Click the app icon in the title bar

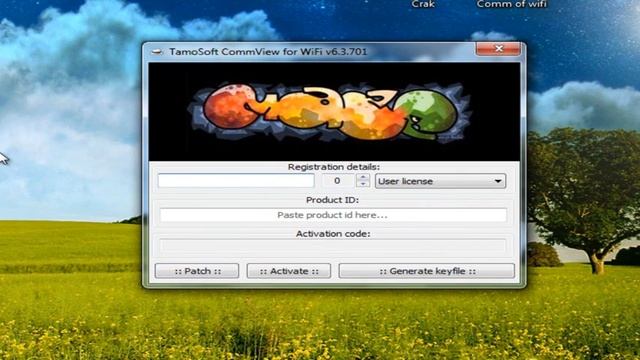click(157, 52)
